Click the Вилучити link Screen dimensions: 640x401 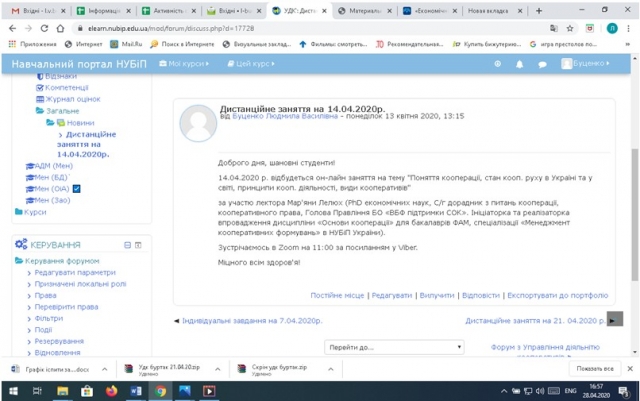click(437, 295)
